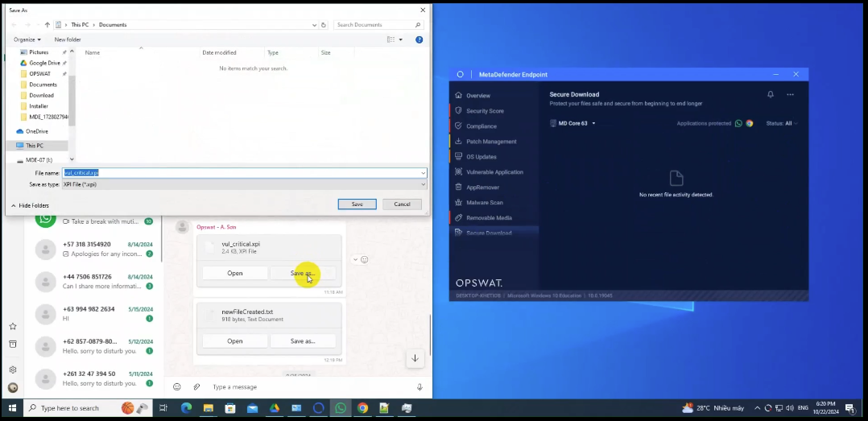Click This PC in address breadcrumb

(x=80, y=25)
